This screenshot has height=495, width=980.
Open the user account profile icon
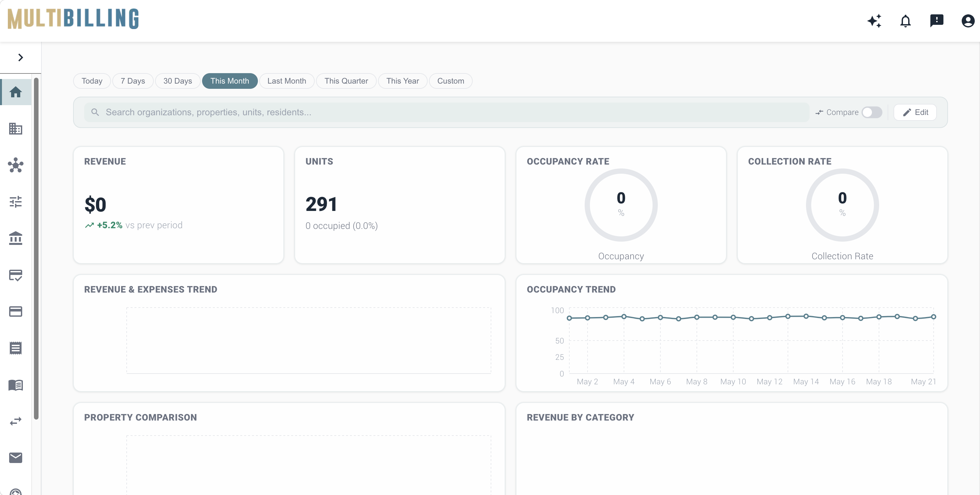pyautogui.click(x=968, y=21)
